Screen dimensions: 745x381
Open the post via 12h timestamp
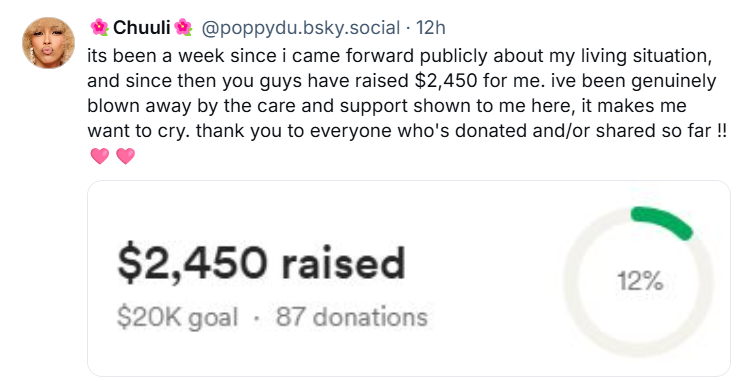pos(431,28)
